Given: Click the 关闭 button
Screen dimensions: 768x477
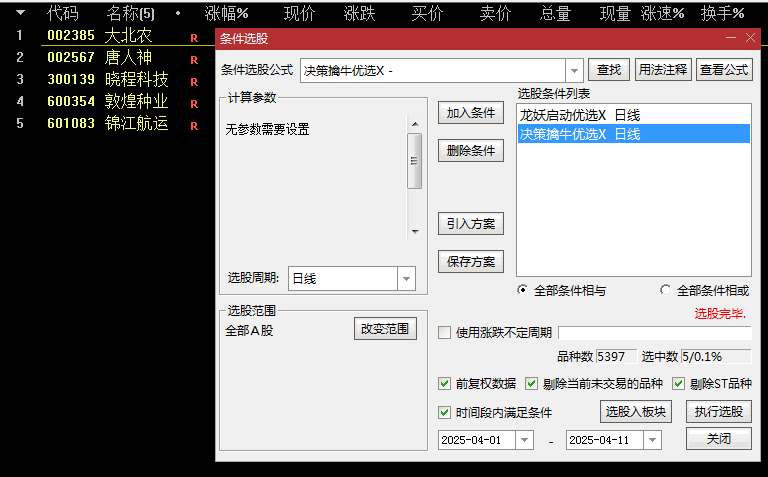Looking at the screenshot, I should 719,438.
